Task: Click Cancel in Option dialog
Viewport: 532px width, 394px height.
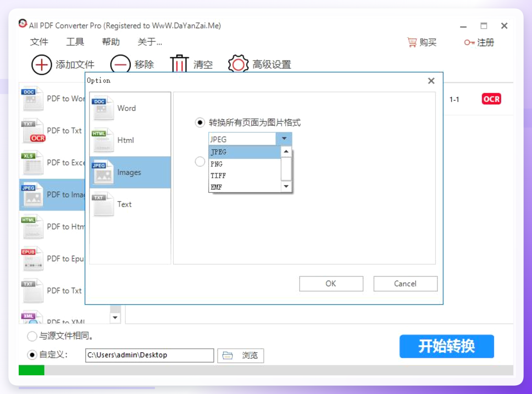Action: pyautogui.click(x=406, y=284)
